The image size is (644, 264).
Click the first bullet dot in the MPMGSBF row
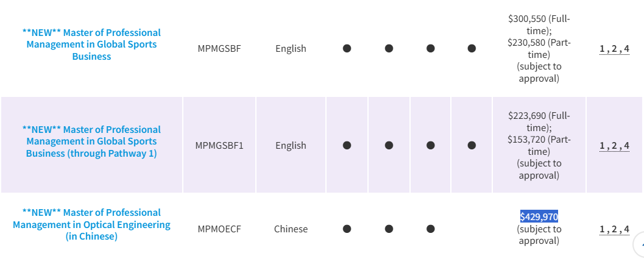coord(347,49)
